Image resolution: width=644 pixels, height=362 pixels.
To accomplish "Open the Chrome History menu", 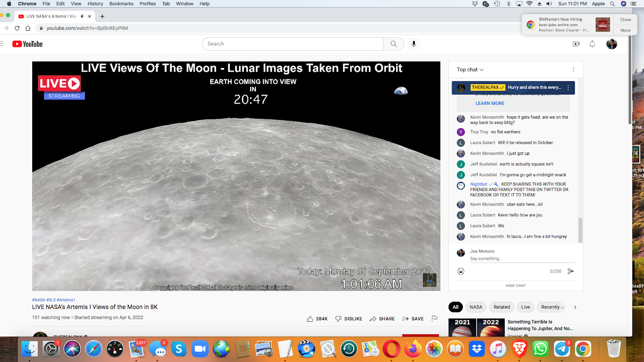I will (95, 4).
